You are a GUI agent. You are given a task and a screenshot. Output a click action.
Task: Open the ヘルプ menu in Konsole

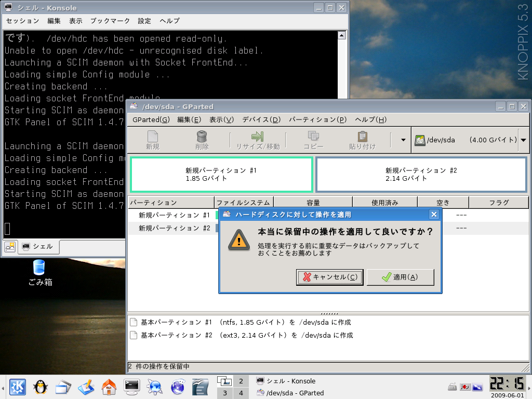coord(170,21)
